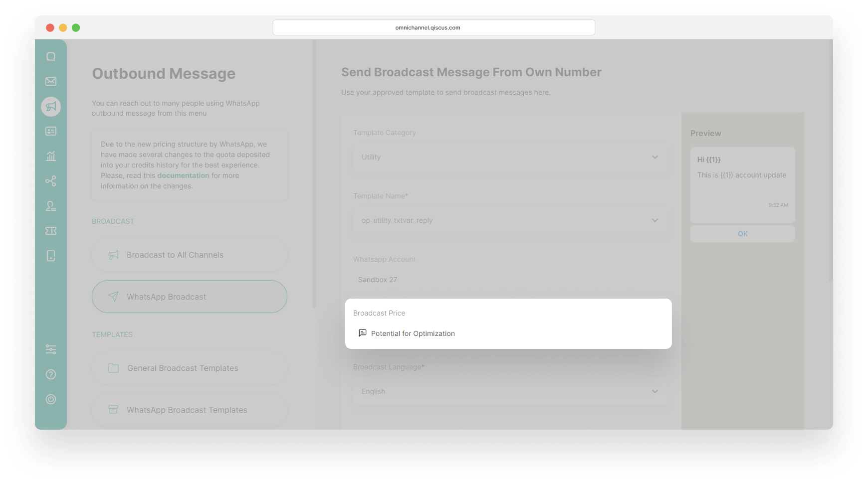Click the Potential for Optimization text

413,333
